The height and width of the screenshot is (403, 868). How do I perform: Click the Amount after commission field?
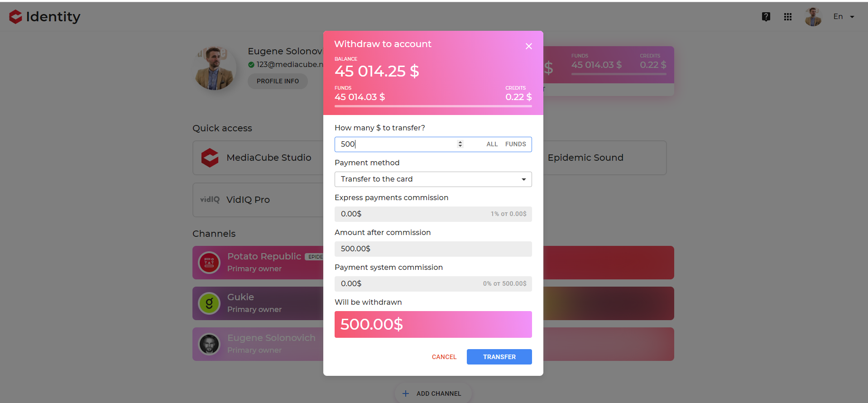433,249
